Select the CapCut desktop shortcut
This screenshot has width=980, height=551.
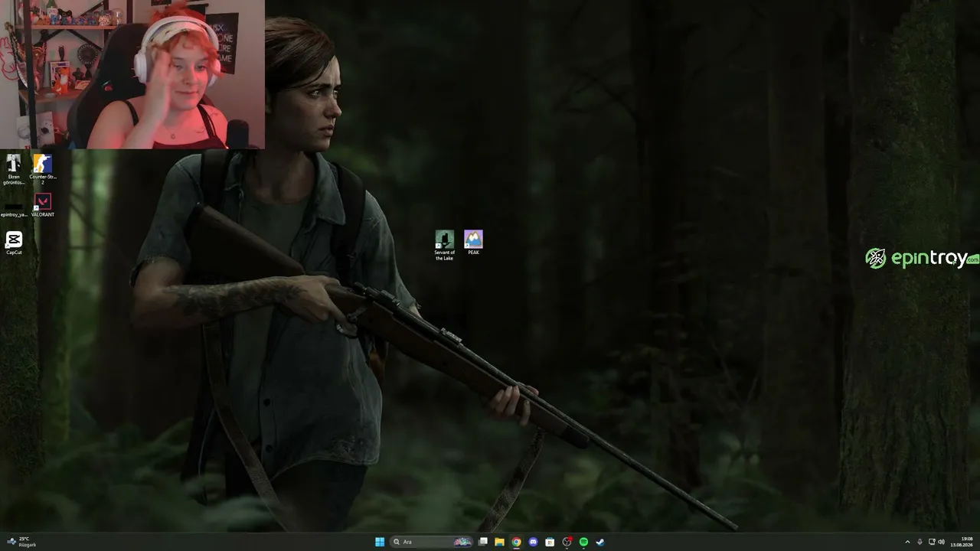tap(14, 243)
